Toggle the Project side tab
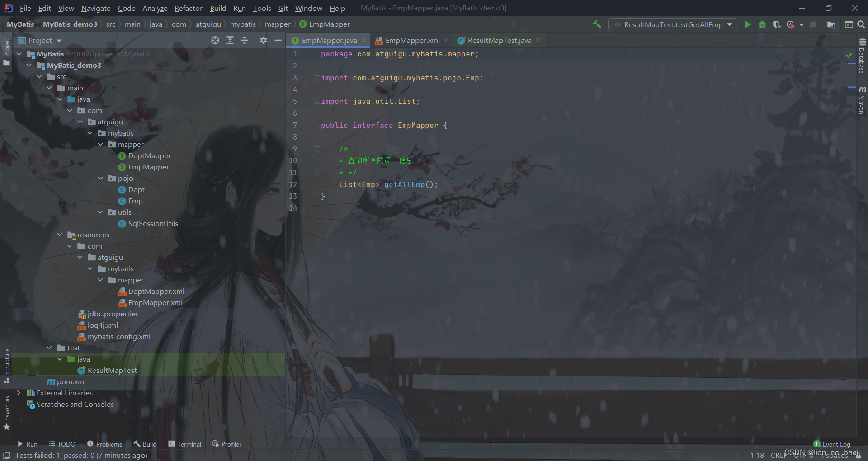 pyautogui.click(x=7, y=51)
